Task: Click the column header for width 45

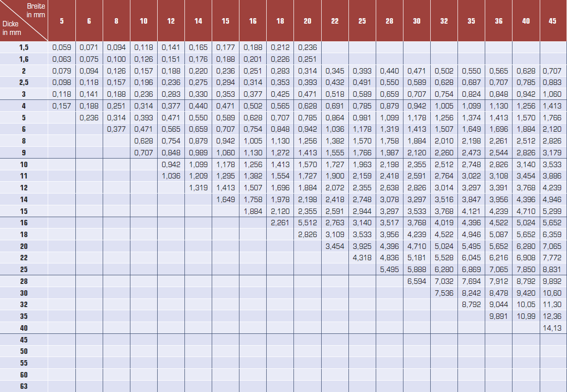Action: click(x=552, y=21)
